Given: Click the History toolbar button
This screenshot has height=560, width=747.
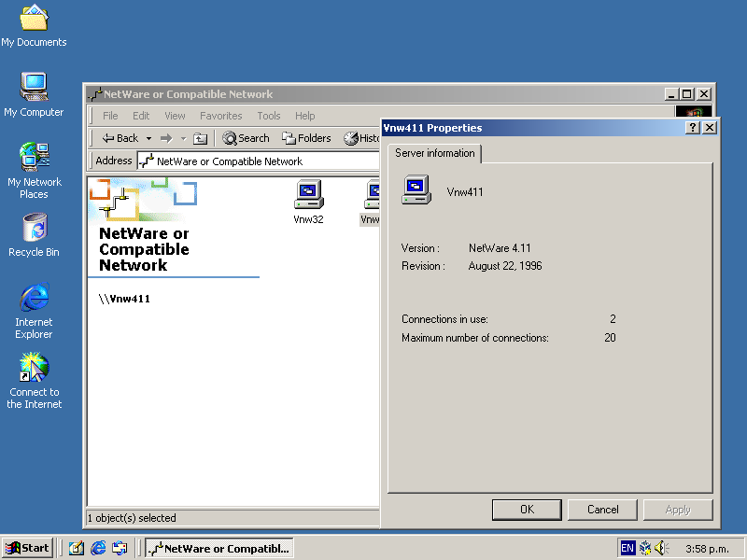Looking at the screenshot, I should (361, 138).
